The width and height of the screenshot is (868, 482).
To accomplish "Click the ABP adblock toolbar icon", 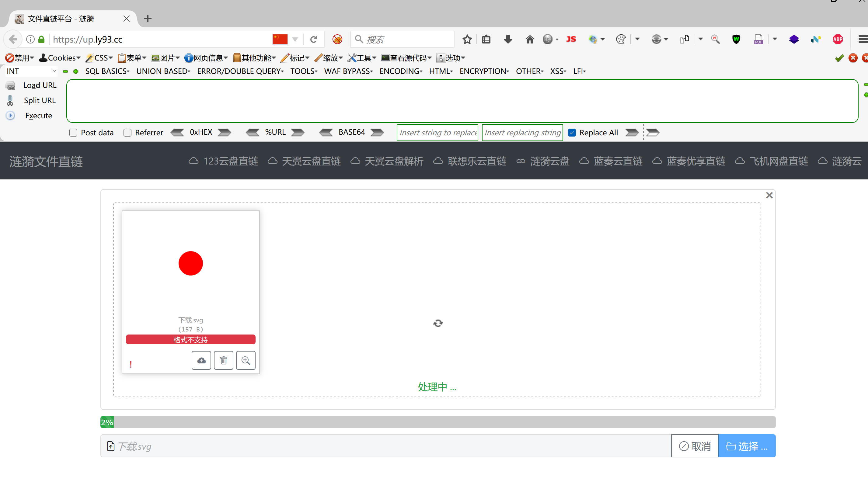I will click(838, 40).
